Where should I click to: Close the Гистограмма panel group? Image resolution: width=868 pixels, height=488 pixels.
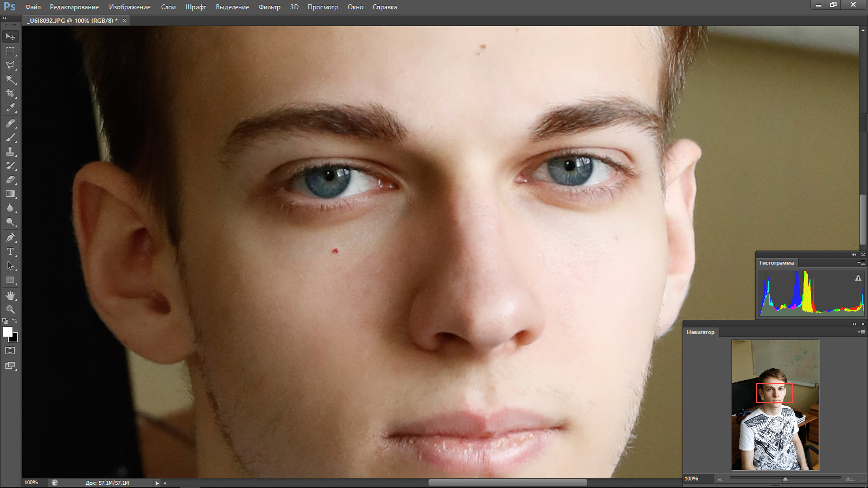(x=863, y=254)
